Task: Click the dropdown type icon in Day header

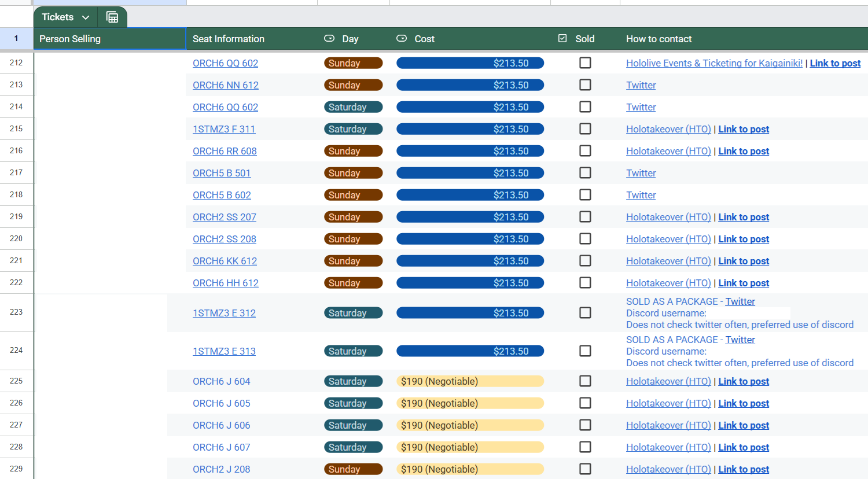Action: click(329, 39)
